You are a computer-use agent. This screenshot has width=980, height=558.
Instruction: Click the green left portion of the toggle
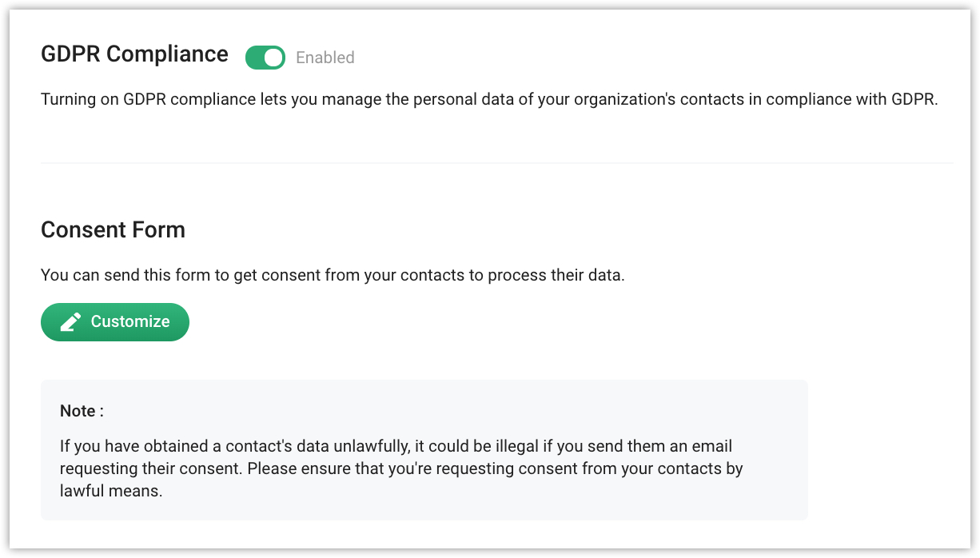coord(255,58)
